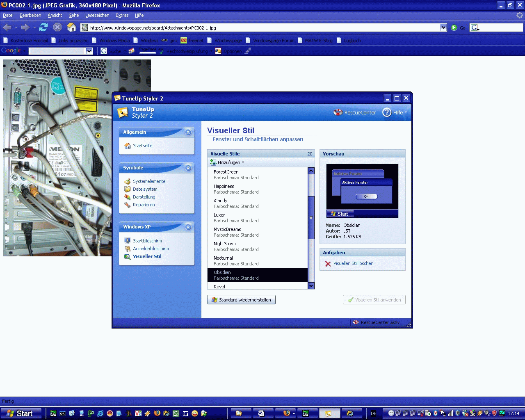Select the Happiness visual style
This screenshot has width=525, height=420.
pyautogui.click(x=258, y=189)
